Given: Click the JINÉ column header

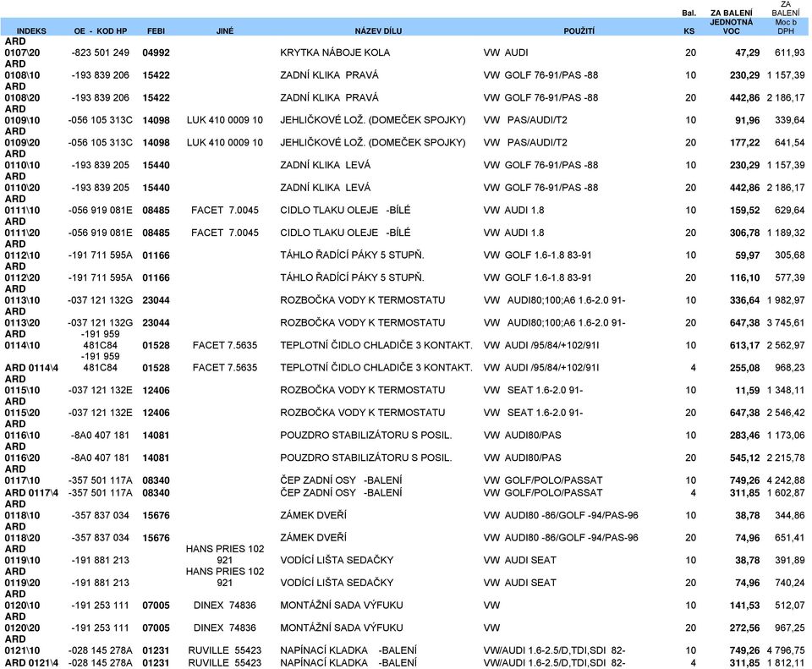Looking at the screenshot, I should pos(225,31).
